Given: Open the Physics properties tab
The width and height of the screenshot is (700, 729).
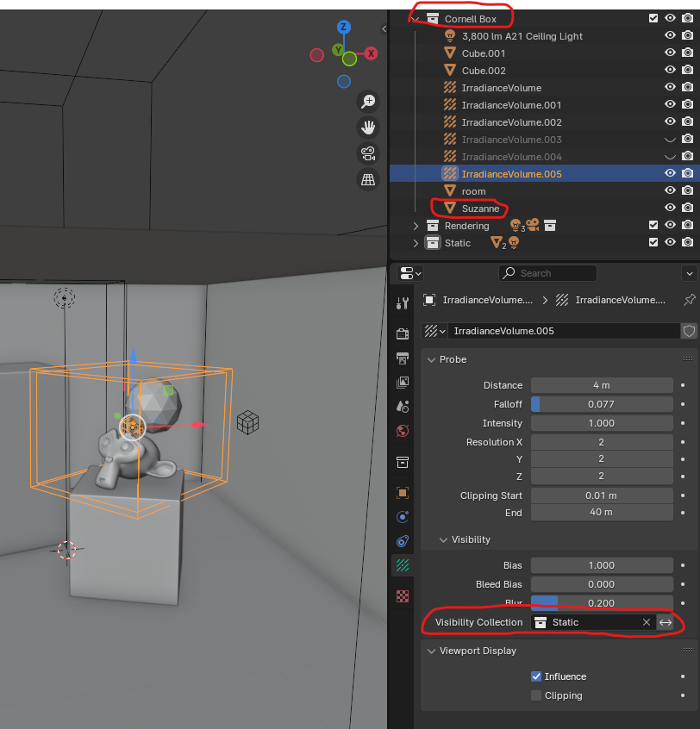Looking at the screenshot, I should click(403, 517).
